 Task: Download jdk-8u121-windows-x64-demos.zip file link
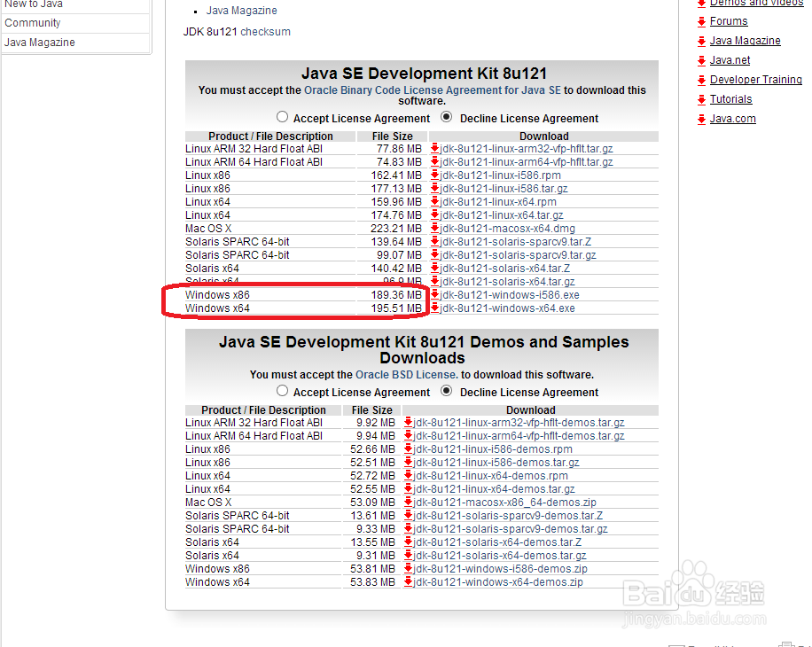tap(497, 582)
